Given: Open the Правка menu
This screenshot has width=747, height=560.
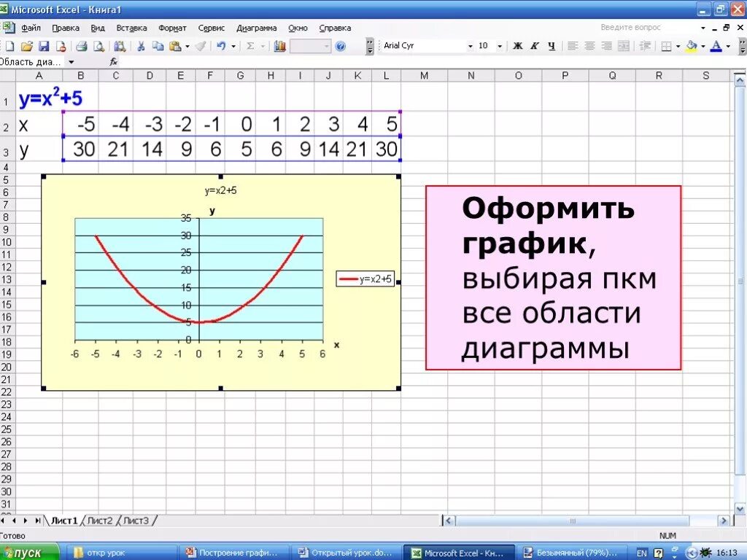Looking at the screenshot, I should (66, 28).
